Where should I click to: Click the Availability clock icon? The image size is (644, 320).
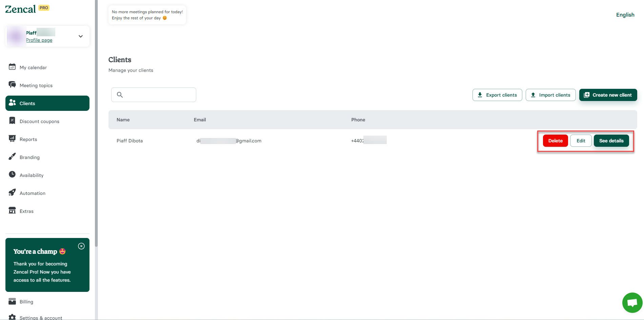coord(12,175)
